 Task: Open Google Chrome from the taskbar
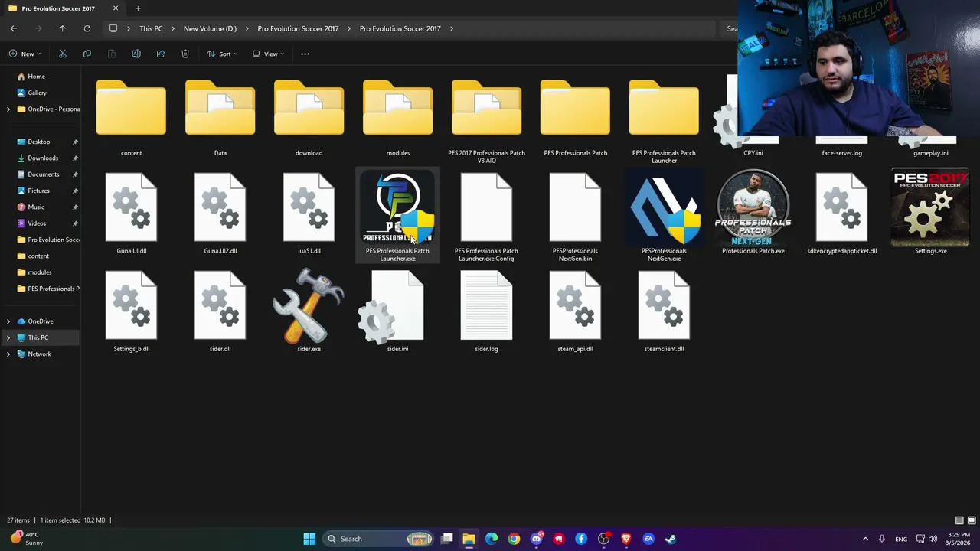[514, 539]
